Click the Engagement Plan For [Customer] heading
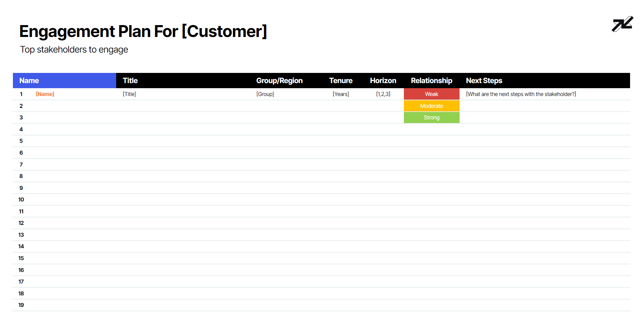 coord(143,32)
